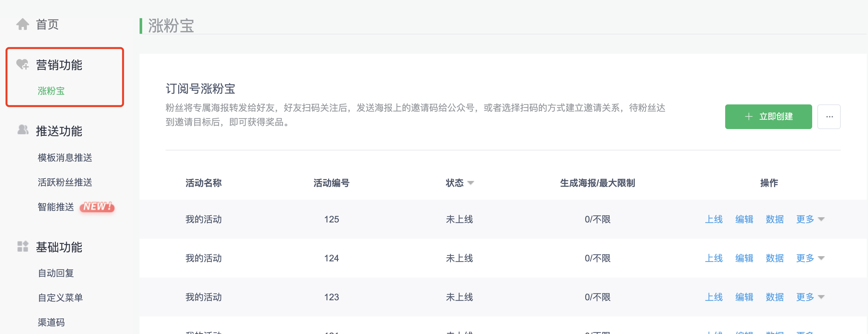Click the NEW! badge next to 智能推送
Screen dimensions: 868x334
97,207
